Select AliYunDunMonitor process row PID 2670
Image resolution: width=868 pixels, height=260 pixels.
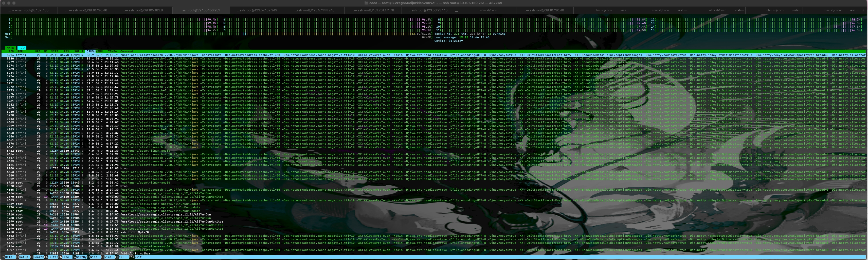coord(434,197)
